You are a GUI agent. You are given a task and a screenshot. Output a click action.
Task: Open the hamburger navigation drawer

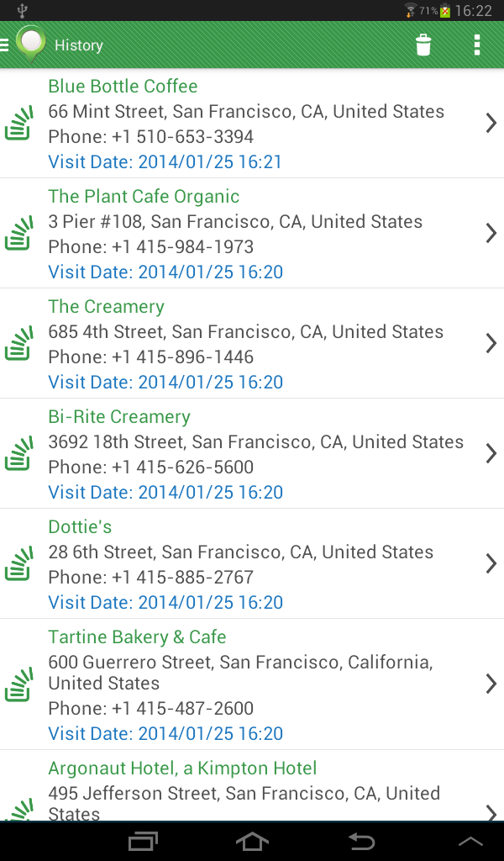[4, 45]
